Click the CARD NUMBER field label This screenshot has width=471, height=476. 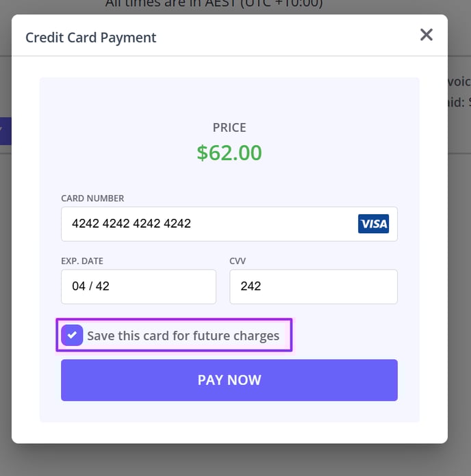(x=92, y=198)
